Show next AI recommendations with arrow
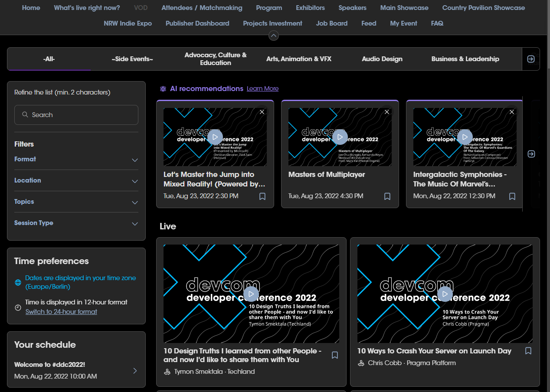Screen dimensions: 550x392 pos(531,154)
